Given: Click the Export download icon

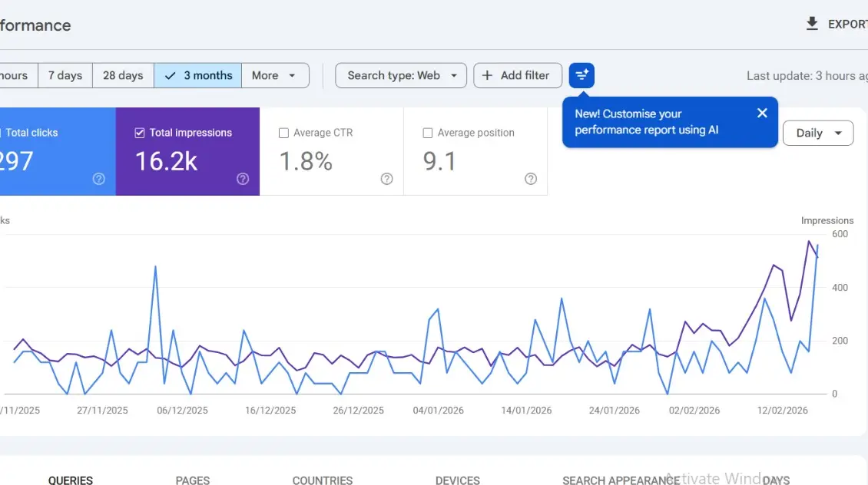Looking at the screenshot, I should click(x=811, y=24).
